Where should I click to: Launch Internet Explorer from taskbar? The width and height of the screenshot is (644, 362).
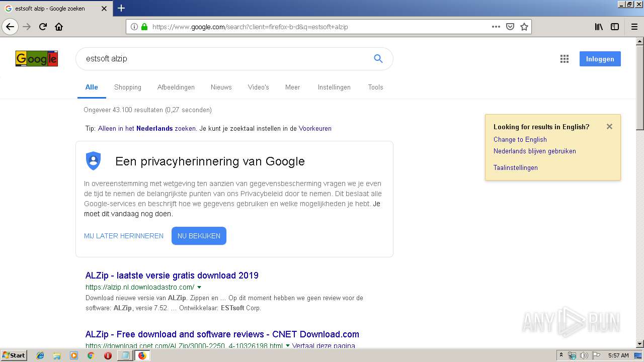click(x=40, y=355)
